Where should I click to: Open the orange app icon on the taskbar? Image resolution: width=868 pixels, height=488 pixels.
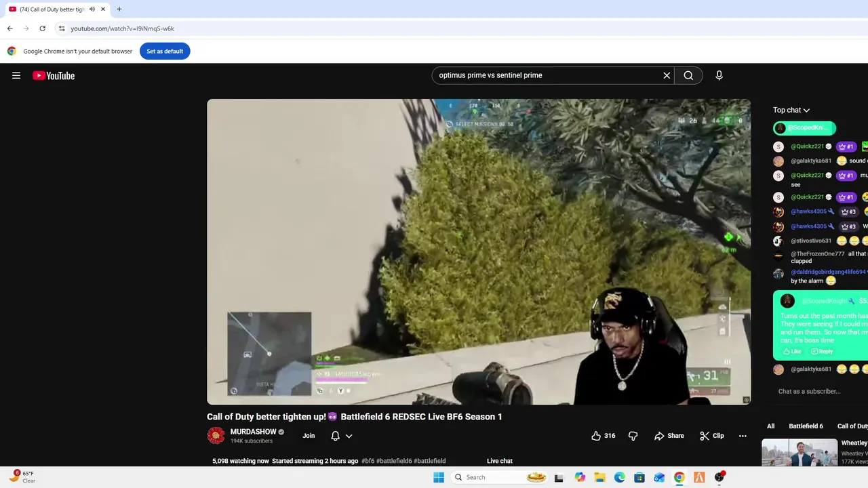(699, 477)
